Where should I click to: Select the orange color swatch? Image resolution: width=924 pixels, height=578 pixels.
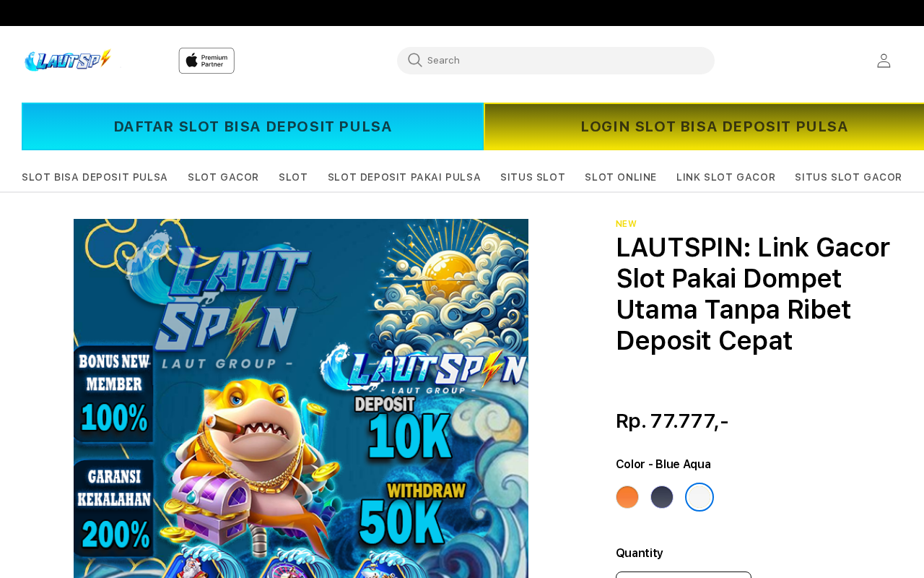point(627,497)
